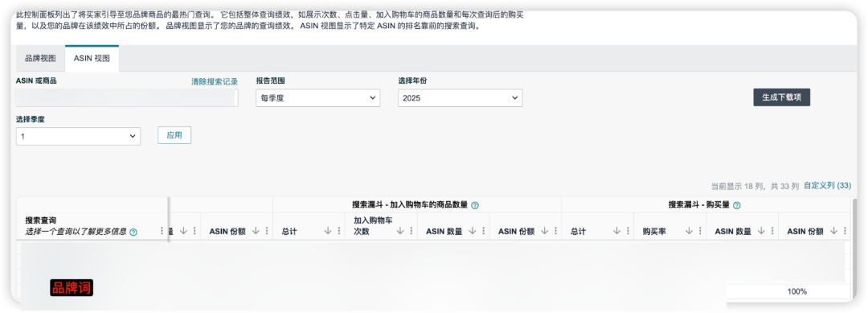868x313 pixels.
Task: Sort by 加入购物车次数 column
Action: pos(399,232)
